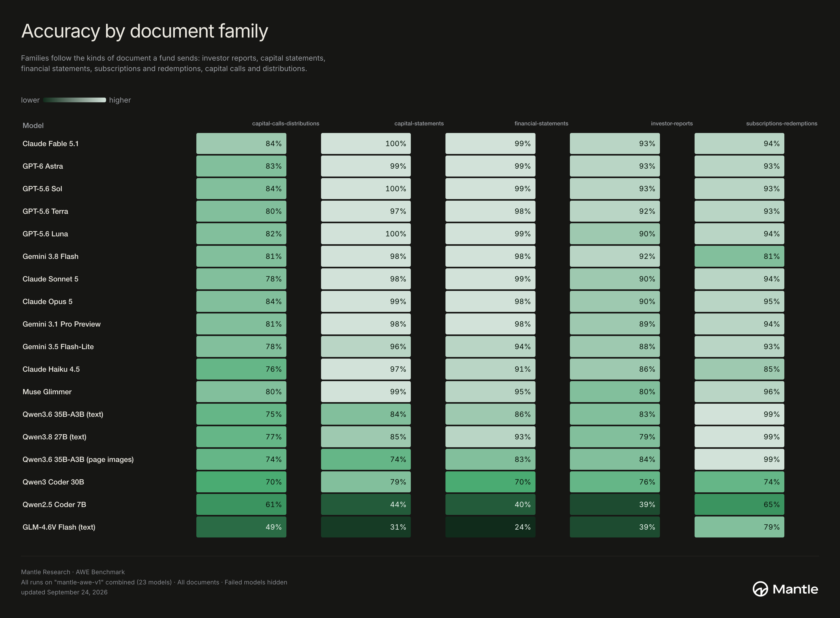Click the GLM-4.6V Flash (text) label
Viewport: 840px width, 618px height.
coord(59,527)
